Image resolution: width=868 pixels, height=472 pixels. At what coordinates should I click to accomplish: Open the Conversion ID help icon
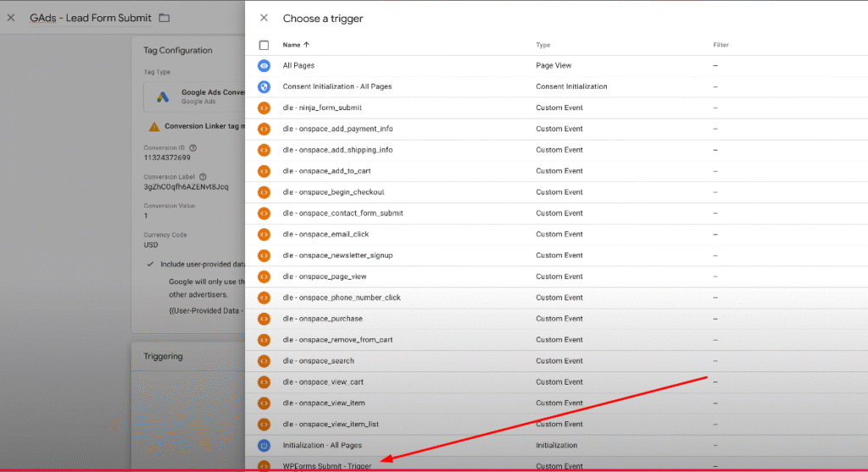(x=192, y=147)
